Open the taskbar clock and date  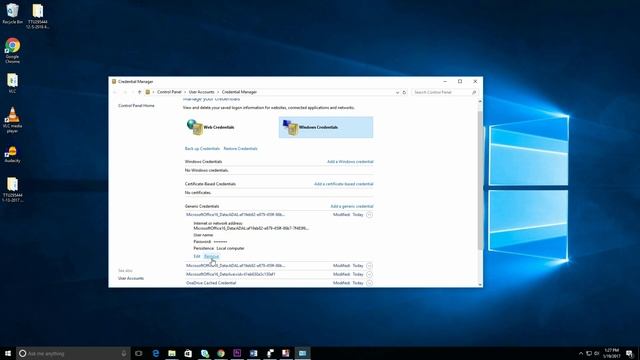[x=611, y=353]
